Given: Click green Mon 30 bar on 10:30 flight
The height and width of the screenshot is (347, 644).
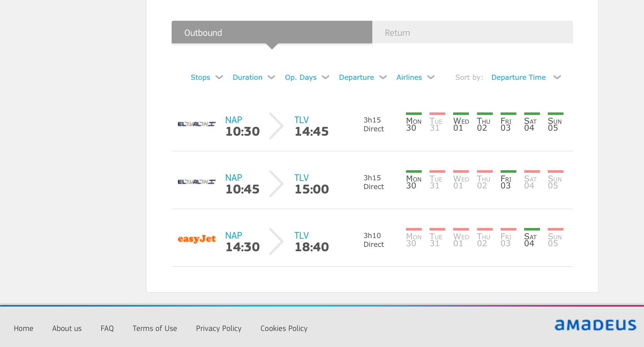Looking at the screenshot, I should (414, 114).
